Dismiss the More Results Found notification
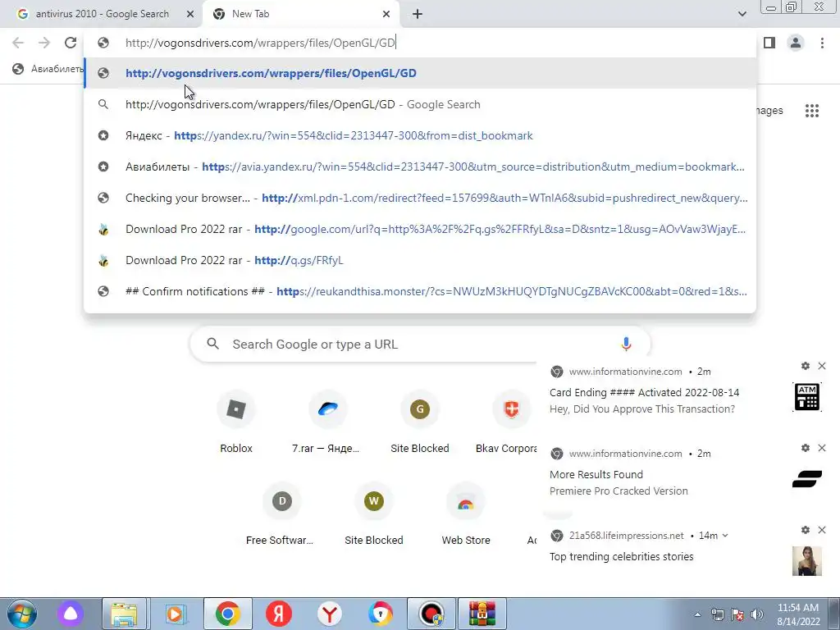This screenshot has width=840, height=630. pos(822,448)
